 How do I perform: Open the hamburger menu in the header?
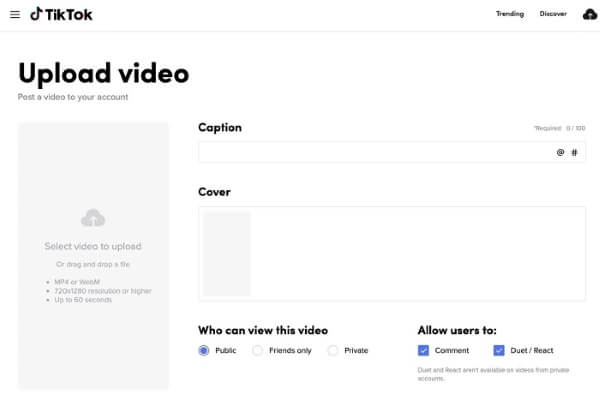tap(14, 14)
